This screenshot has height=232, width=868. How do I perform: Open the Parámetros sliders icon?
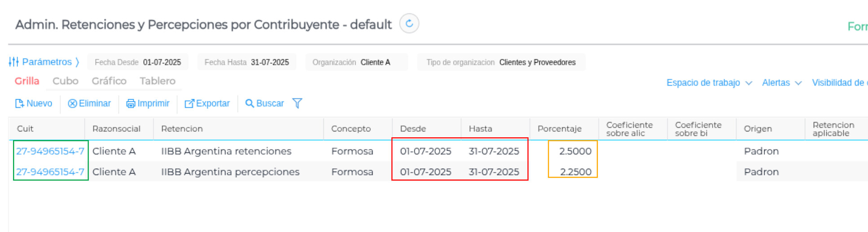click(x=14, y=62)
